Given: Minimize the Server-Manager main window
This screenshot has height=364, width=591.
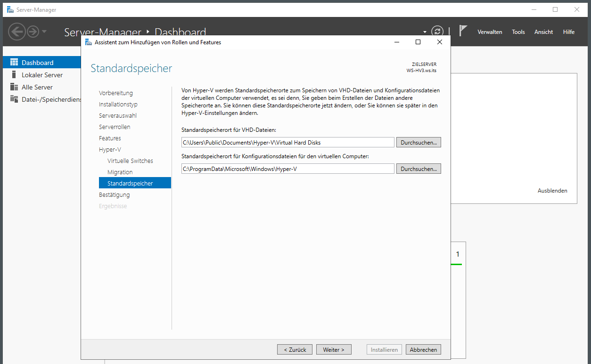Looking at the screenshot, I should click(x=534, y=9).
